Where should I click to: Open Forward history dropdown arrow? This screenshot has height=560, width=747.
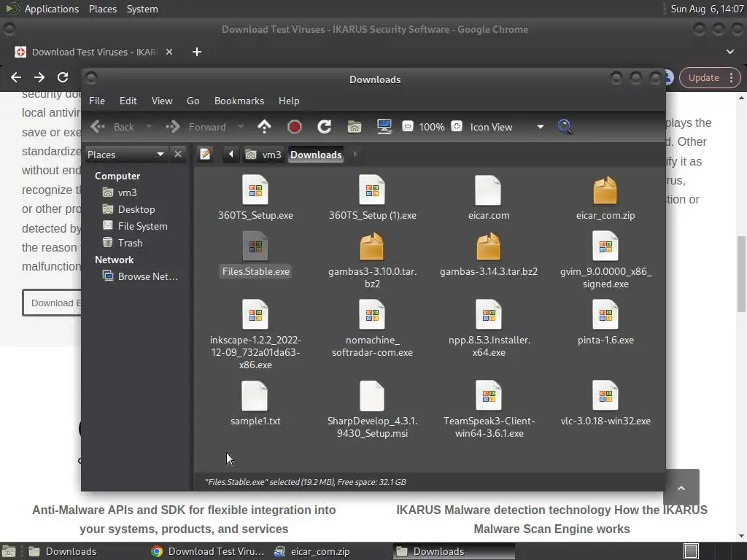(x=241, y=127)
